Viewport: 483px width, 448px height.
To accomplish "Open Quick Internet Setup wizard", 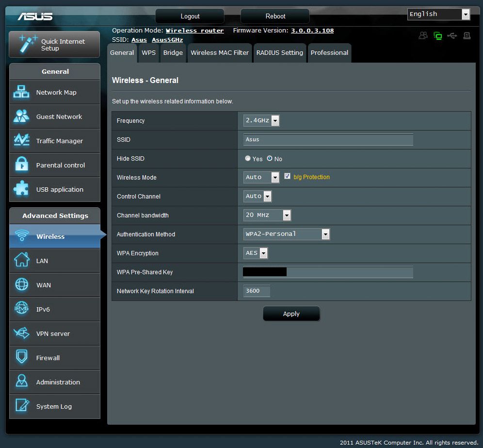I will pyautogui.click(x=54, y=45).
